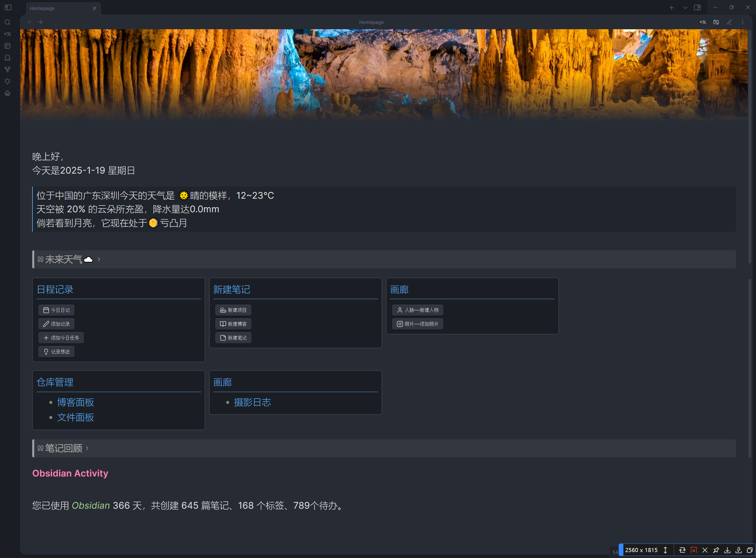Click the Templater ribbon icon
Image resolution: width=756 pixels, height=558 pixels.
coord(7,34)
